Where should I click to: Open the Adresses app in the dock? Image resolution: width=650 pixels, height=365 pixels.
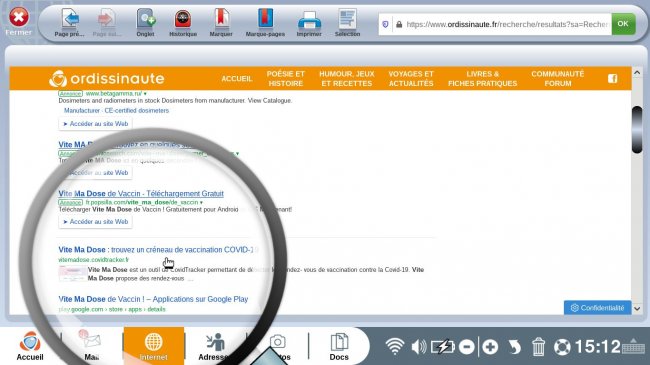click(x=214, y=346)
